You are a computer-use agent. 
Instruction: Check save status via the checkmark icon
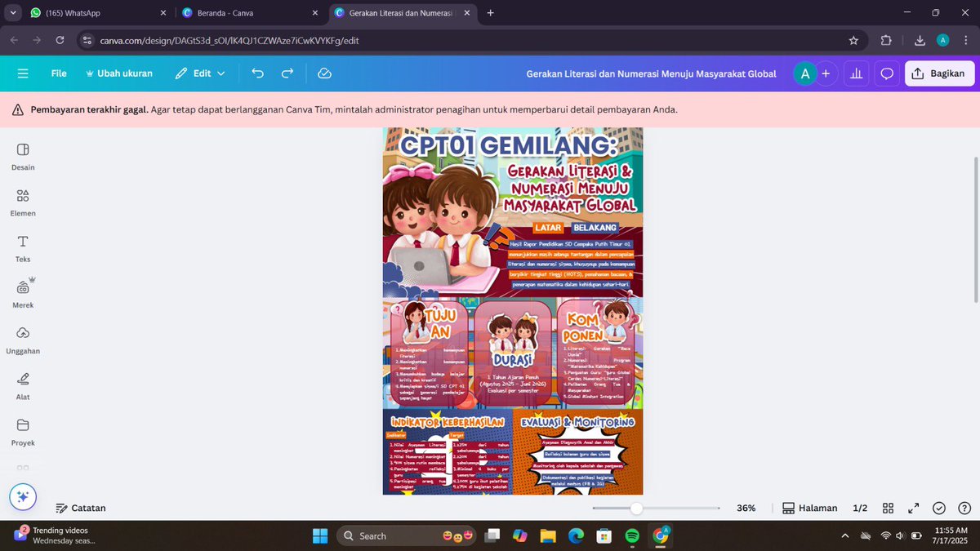coord(938,508)
